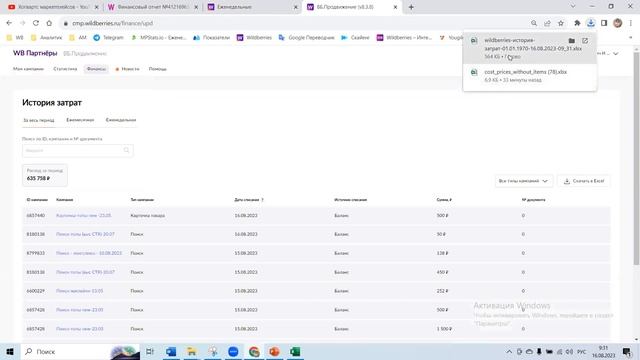Open the Windows Start menu
Screen dimensions: 640x360
(10, 351)
